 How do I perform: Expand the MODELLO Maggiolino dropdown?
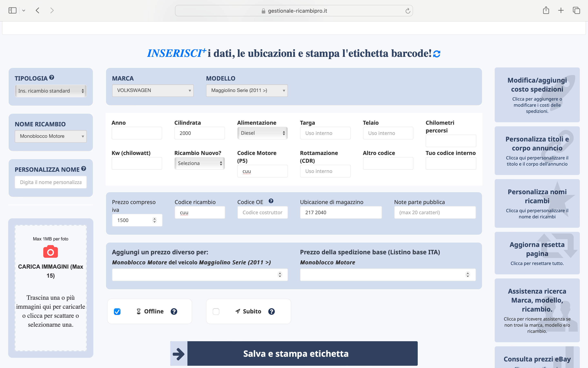247,91
